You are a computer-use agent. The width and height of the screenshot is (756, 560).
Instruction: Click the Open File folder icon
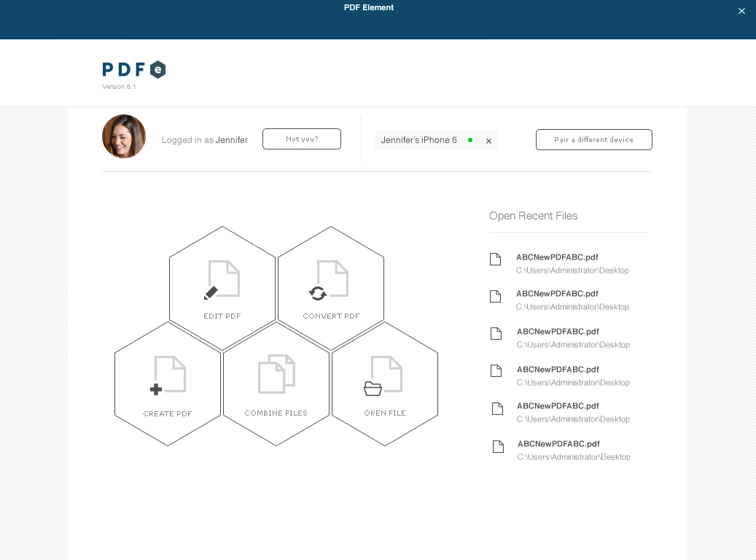coord(373,389)
